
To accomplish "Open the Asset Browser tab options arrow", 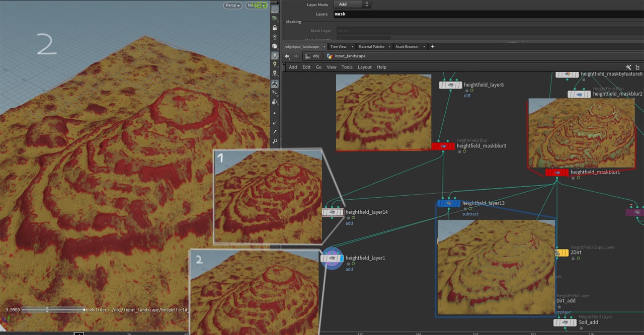I will (x=424, y=47).
